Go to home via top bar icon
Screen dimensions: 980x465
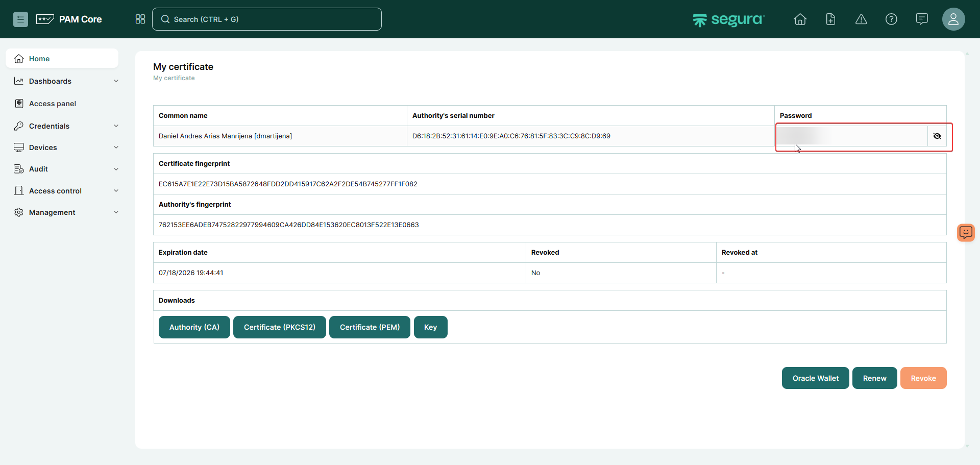[x=800, y=19]
